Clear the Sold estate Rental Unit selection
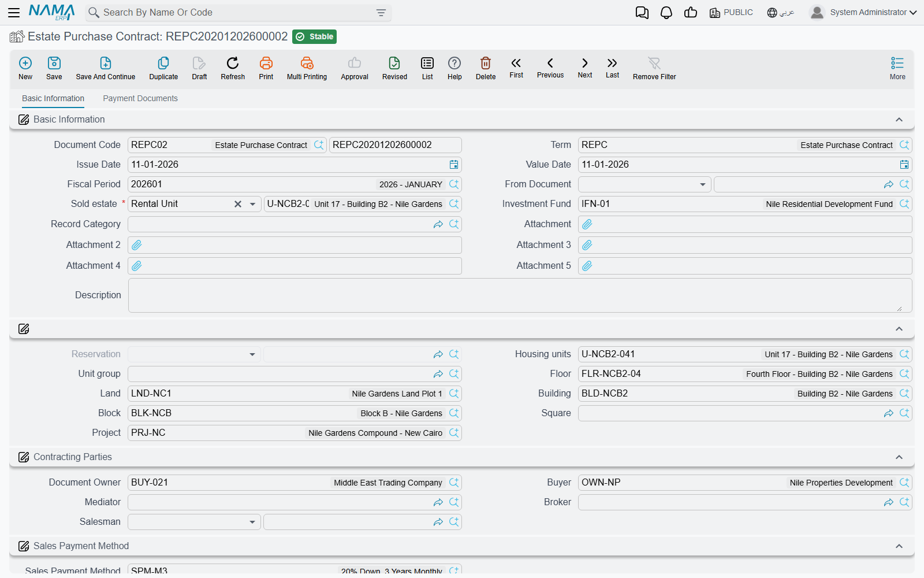The width and height of the screenshot is (924, 578). (237, 204)
